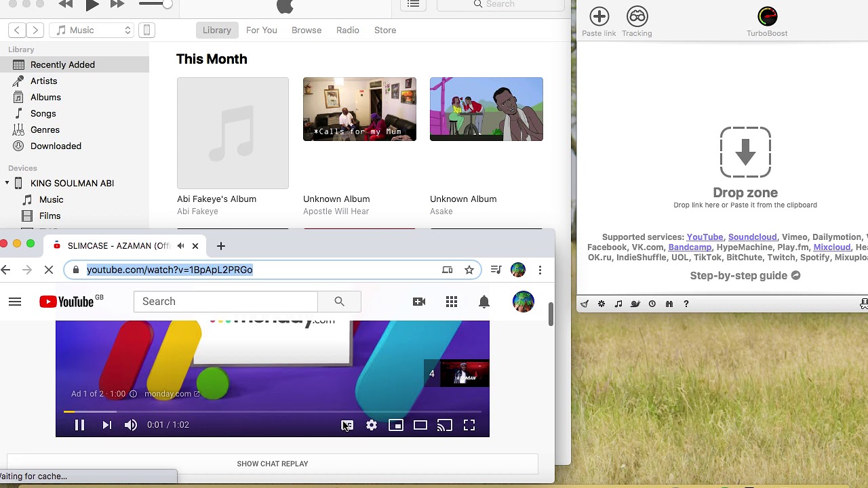The image size is (868, 488).
Task: Collapse the KING SOULMAN ABI device
Action: pyautogui.click(x=7, y=183)
